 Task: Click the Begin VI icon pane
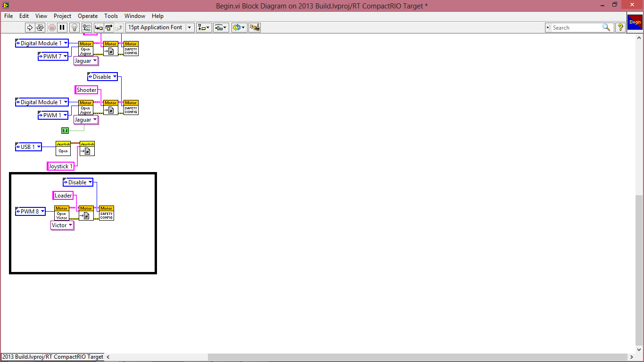pyautogui.click(x=635, y=22)
